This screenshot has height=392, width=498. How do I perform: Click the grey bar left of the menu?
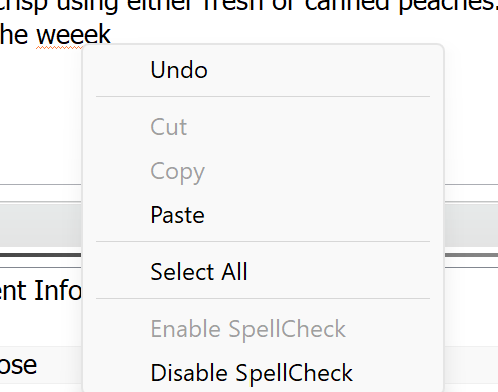(x=40, y=225)
